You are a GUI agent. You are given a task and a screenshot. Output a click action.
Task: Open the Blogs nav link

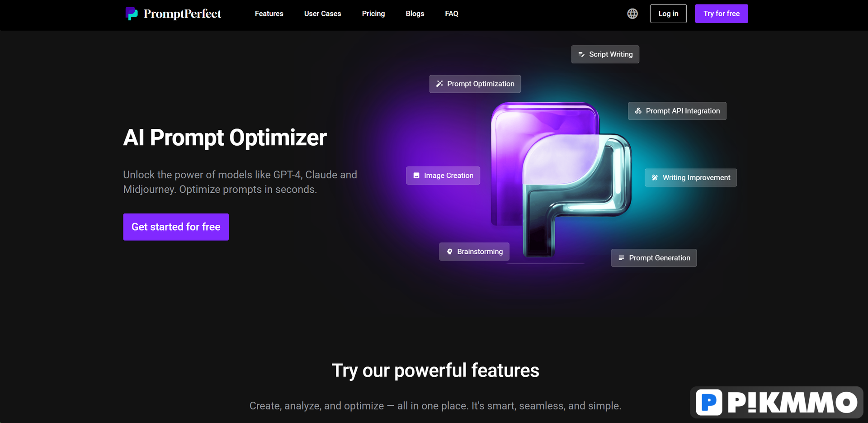415,14
